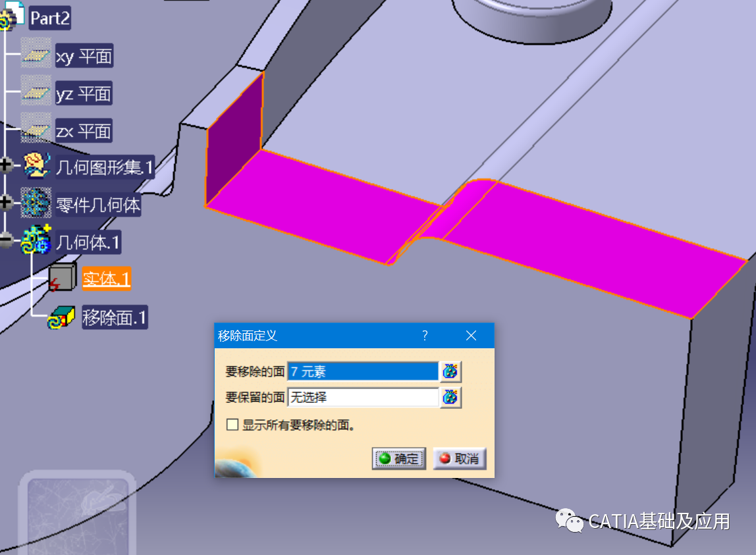756x555 pixels.
Task: Click the 零件几何体 PartBody icon
Action: [36, 203]
